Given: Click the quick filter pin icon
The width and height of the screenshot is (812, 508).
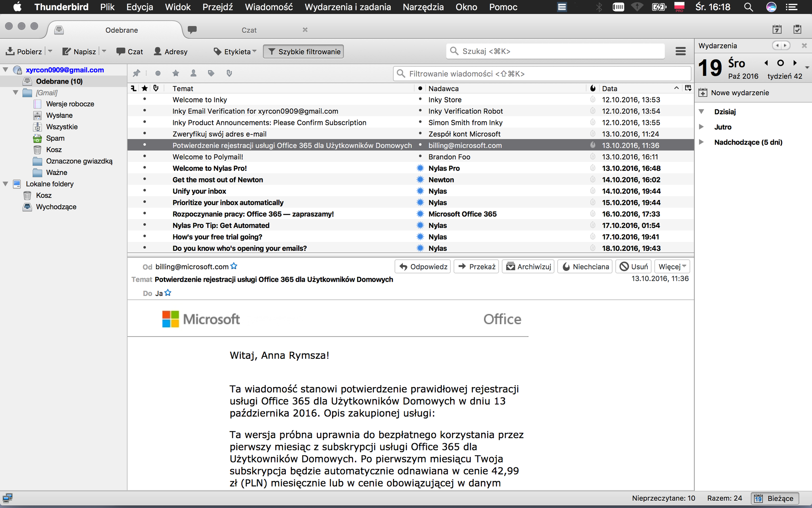Looking at the screenshot, I should click(x=136, y=73).
